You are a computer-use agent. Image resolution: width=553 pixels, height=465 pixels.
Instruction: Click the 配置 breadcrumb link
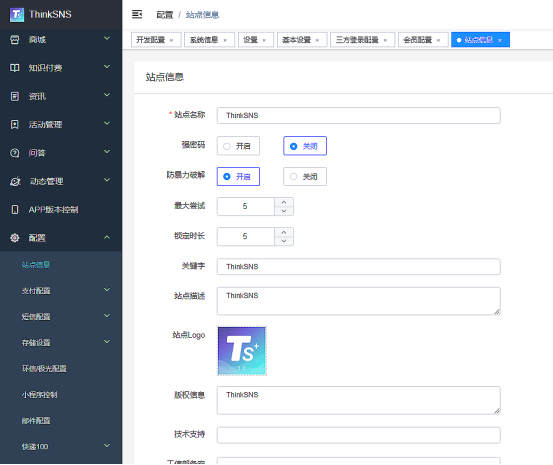pos(165,15)
